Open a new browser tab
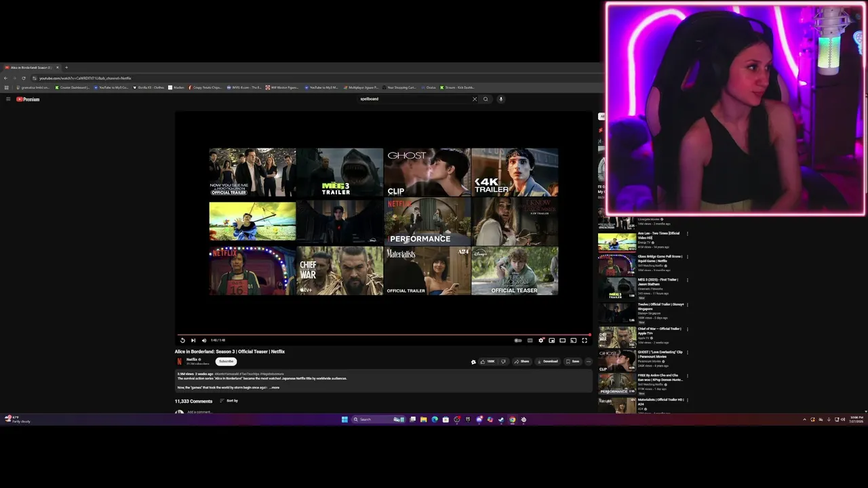This screenshot has width=868, height=488. coord(66,67)
